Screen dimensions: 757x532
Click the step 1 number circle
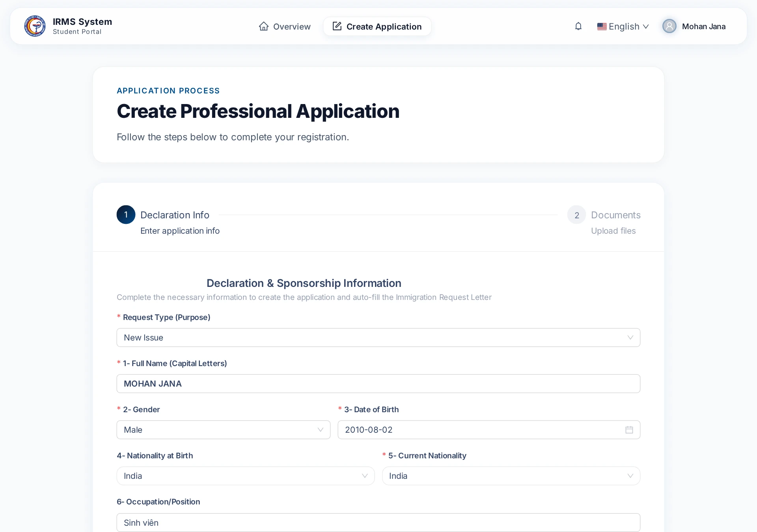[126, 215]
